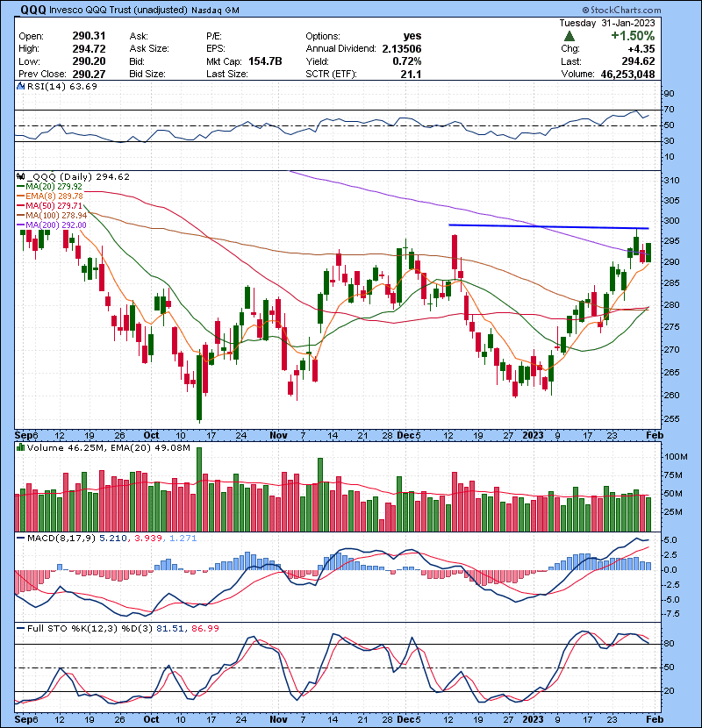Click the MA(50) 279.71 legend entry

pos(54,205)
